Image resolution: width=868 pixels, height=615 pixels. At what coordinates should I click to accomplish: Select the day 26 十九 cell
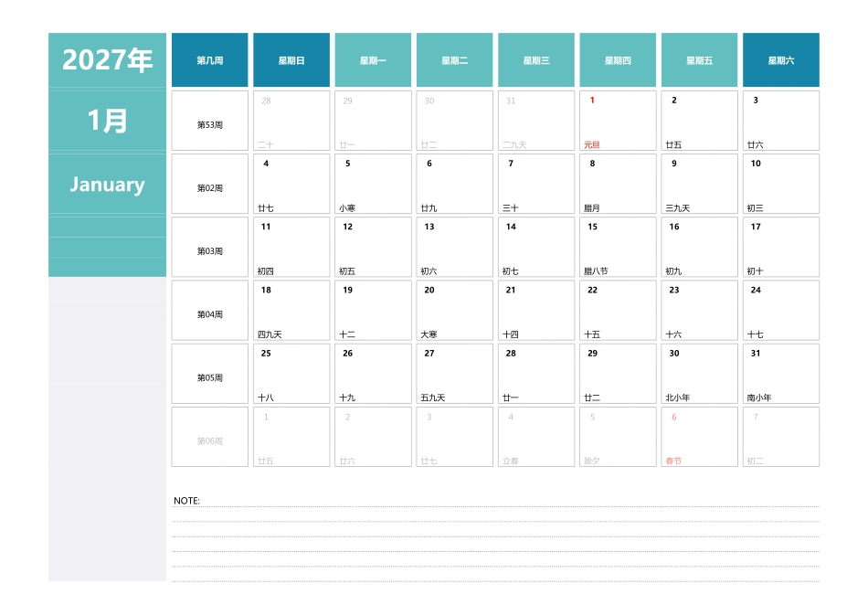click(x=373, y=374)
